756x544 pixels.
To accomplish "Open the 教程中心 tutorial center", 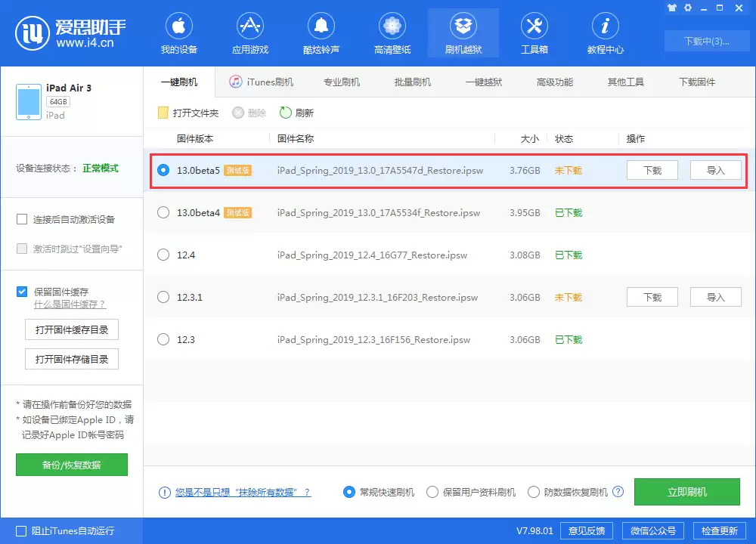I will 605,33.
